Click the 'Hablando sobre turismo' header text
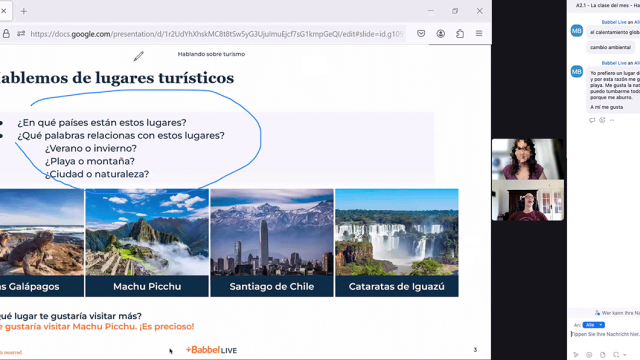Image resolution: width=640 pixels, height=360 pixels. point(211,54)
